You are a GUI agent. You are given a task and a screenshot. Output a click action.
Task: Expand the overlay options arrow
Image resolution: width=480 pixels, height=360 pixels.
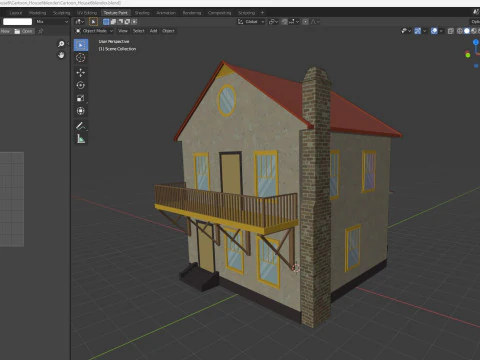click(441, 31)
